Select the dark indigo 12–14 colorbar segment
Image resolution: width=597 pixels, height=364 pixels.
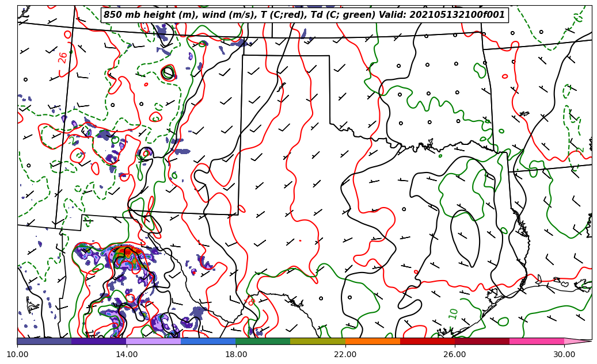[x=98, y=341]
